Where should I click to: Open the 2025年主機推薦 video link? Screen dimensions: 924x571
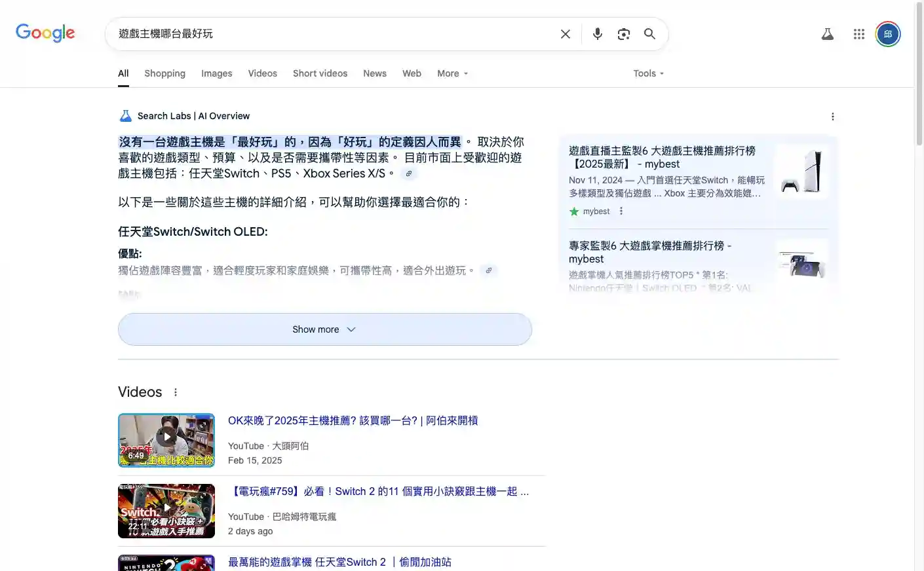[x=353, y=420]
